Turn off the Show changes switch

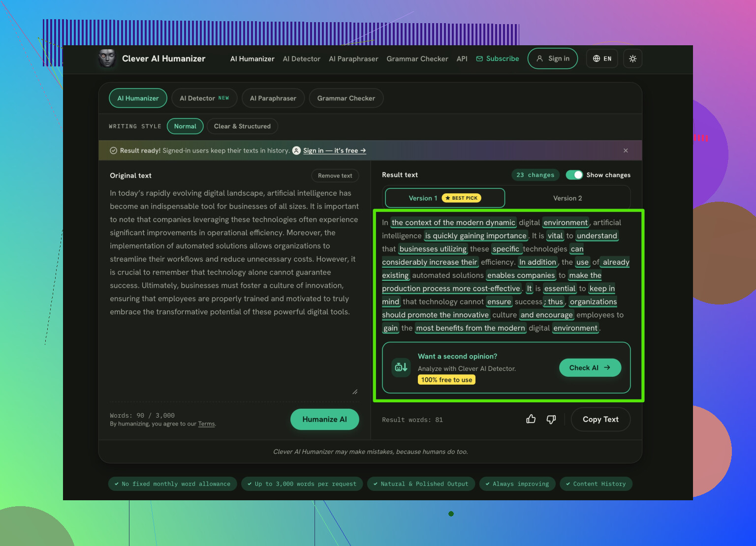point(574,175)
